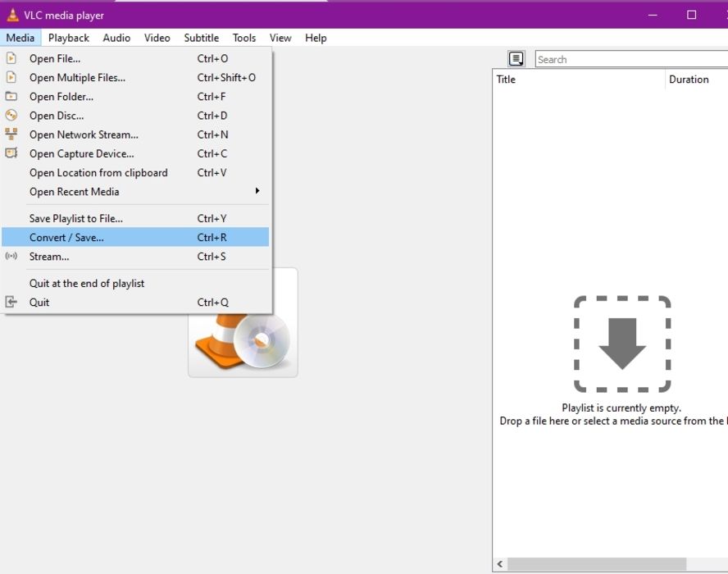The width and height of the screenshot is (728, 574).
Task: Open the Subtitle menu
Action: point(201,38)
